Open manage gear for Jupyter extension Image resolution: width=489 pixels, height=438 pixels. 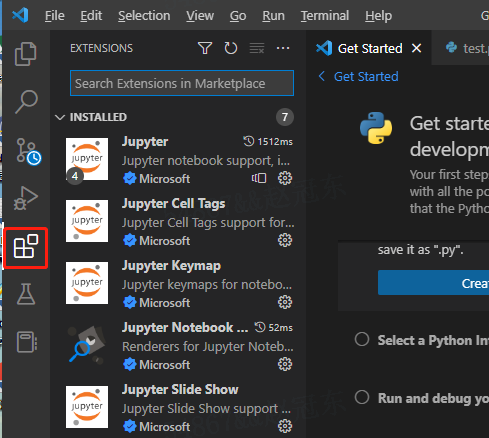click(x=285, y=178)
